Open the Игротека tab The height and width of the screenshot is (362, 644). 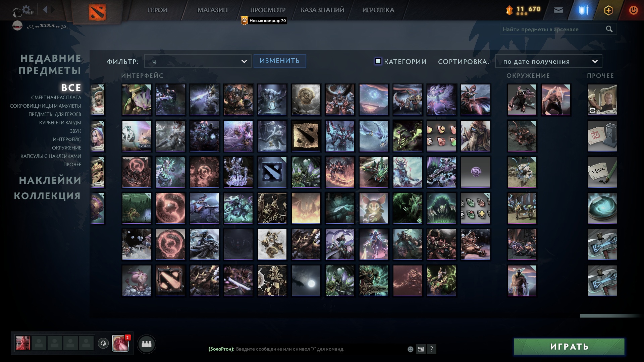[378, 10]
